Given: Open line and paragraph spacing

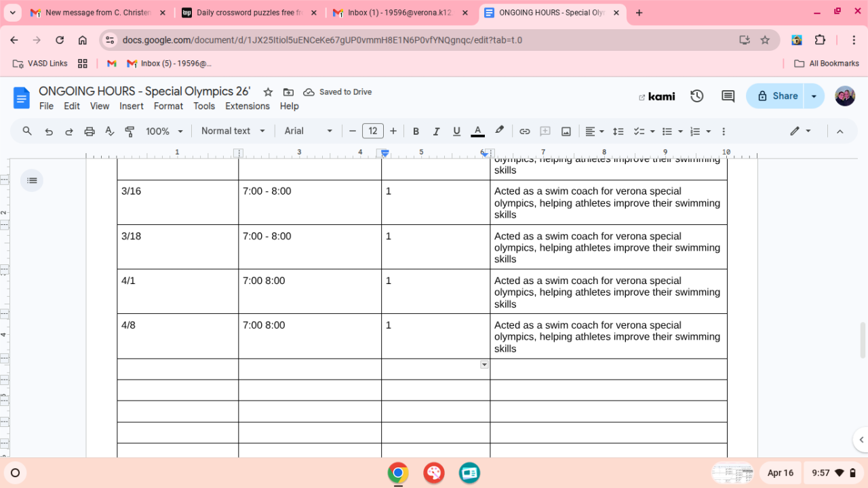Looking at the screenshot, I should tap(618, 131).
